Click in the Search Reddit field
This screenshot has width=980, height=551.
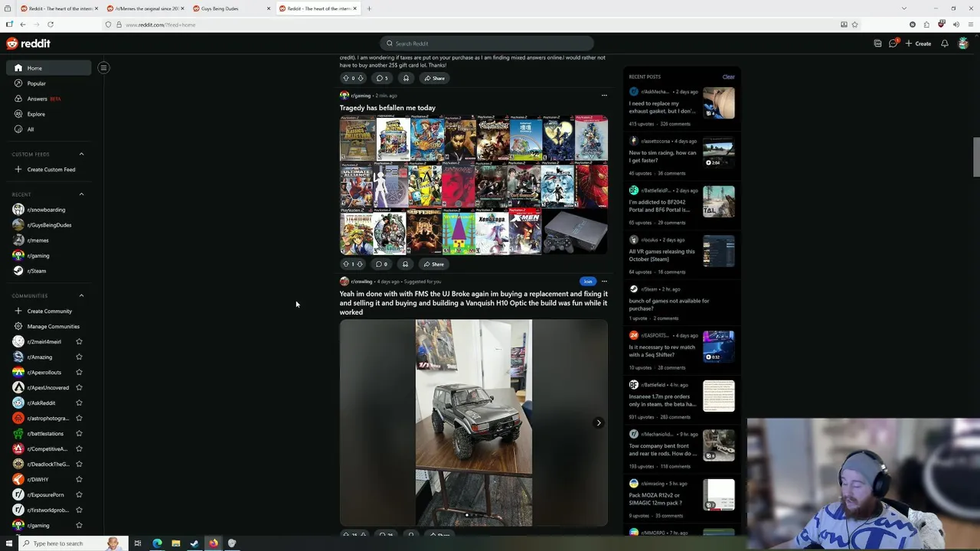pyautogui.click(x=487, y=44)
